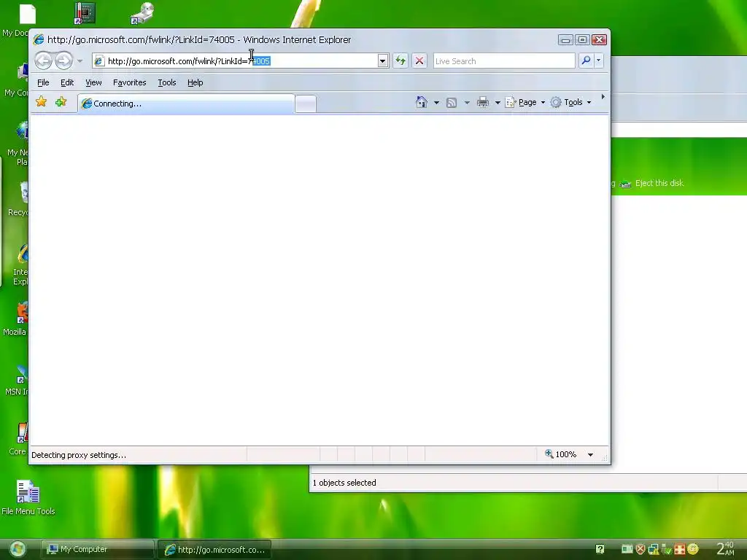
Task: Open the search provider options dropdown
Action: 599,61
